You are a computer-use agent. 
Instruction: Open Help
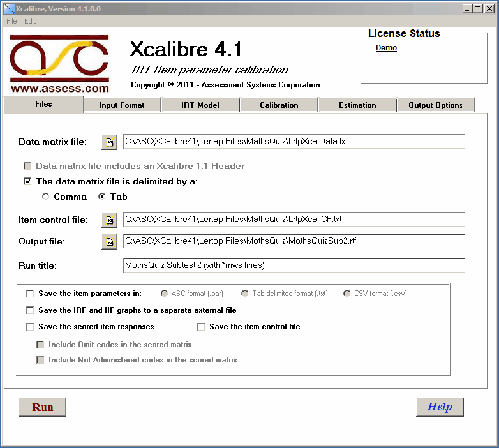pos(440,407)
